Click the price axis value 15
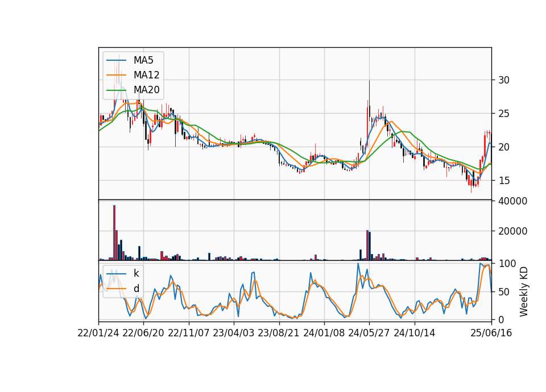 tap(503, 180)
